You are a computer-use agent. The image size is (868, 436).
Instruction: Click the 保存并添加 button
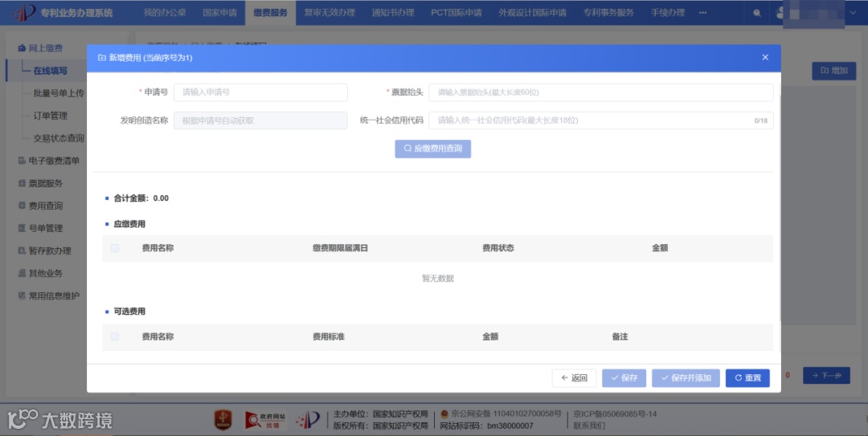(686, 378)
